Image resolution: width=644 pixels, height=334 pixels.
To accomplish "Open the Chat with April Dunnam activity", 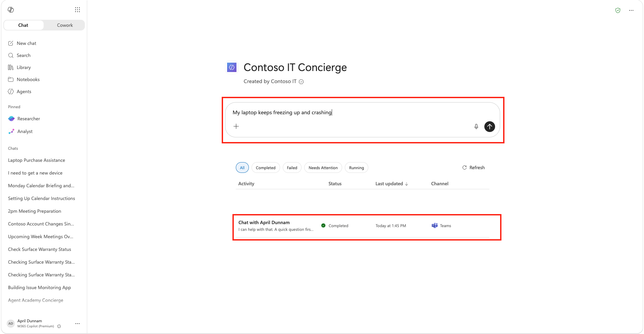I will click(362, 226).
